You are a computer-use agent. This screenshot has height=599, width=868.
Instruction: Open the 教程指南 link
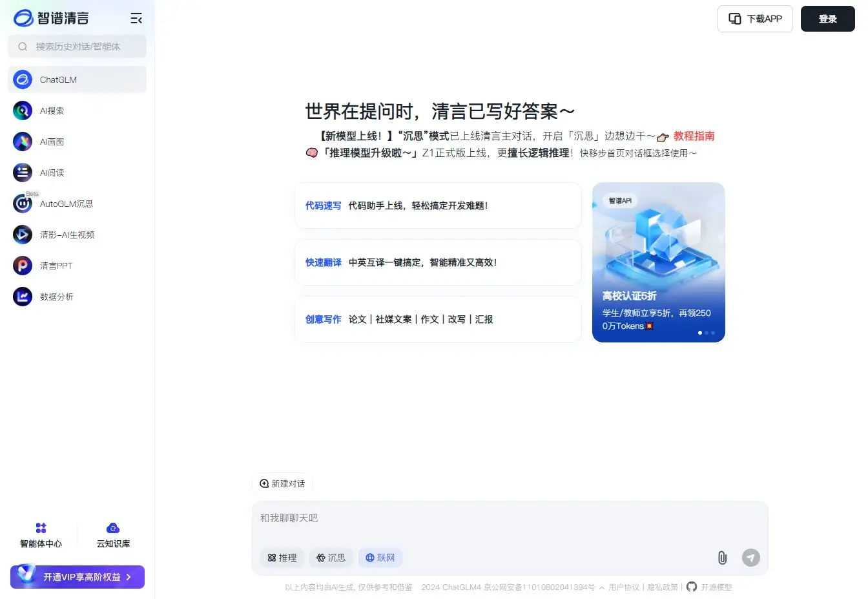pos(693,136)
